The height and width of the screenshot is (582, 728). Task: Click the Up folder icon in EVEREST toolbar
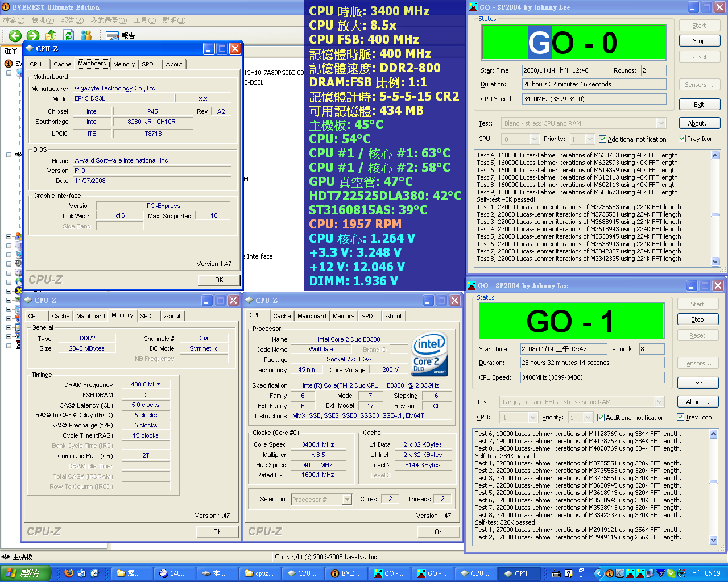(x=51, y=35)
